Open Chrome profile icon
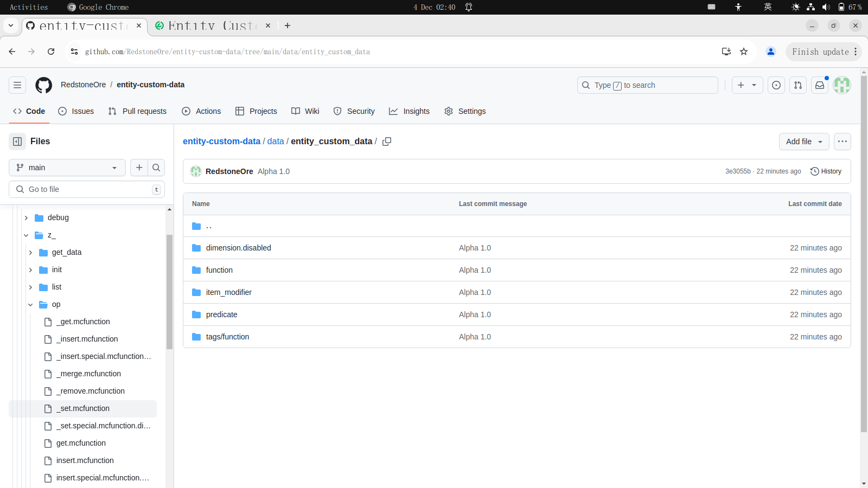The width and height of the screenshot is (868, 488). [770, 52]
